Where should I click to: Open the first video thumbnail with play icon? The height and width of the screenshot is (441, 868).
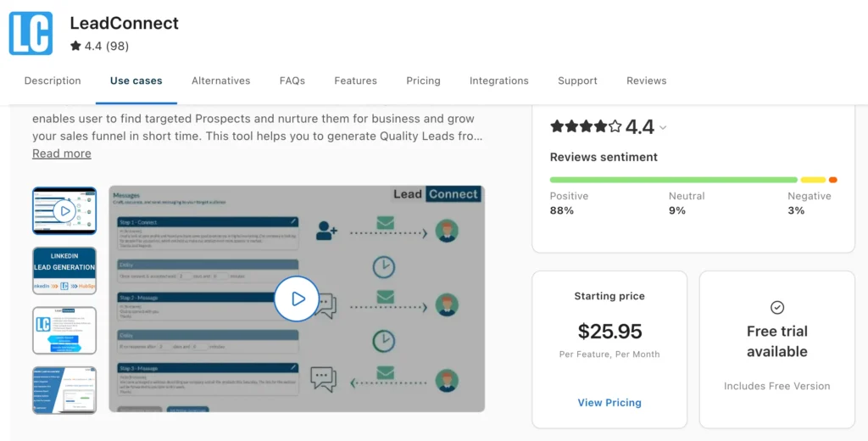(64, 210)
